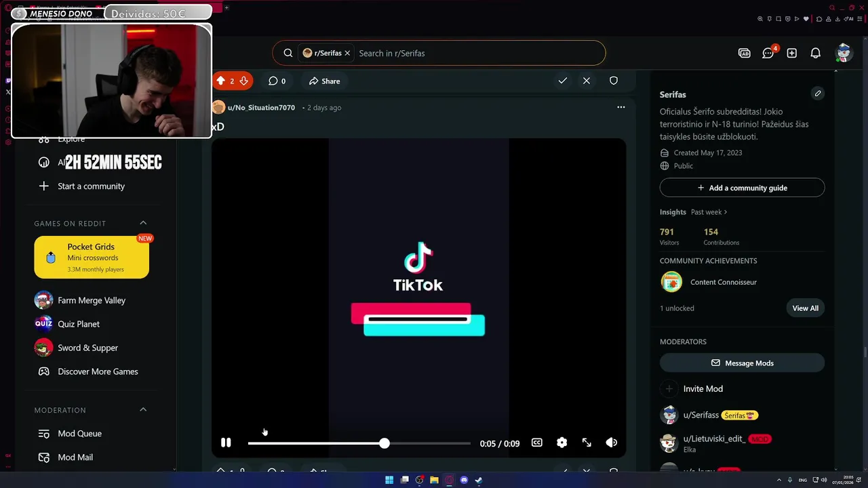Open the browser AI assistant icon
The image size is (868, 488).
(848, 19)
